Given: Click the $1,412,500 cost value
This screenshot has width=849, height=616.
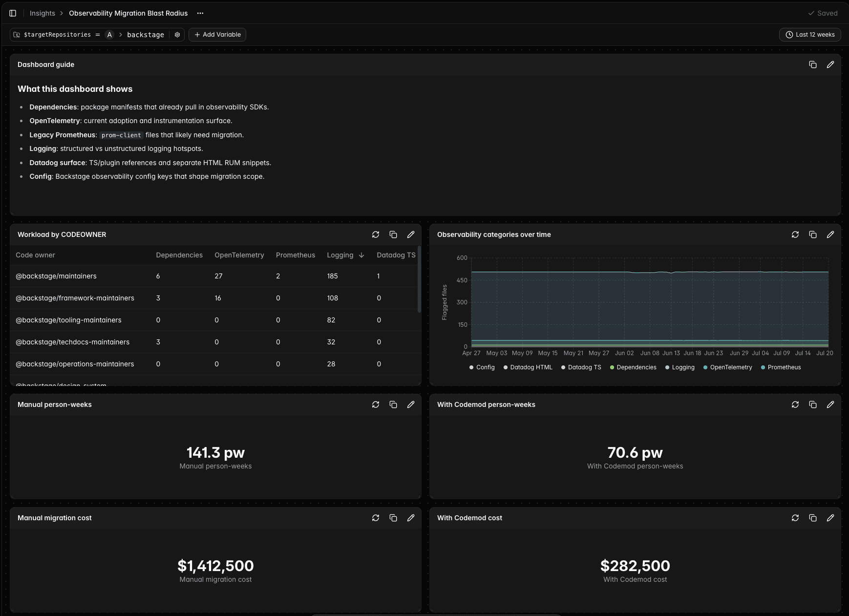Looking at the screenshot, I should pos(215,566).
